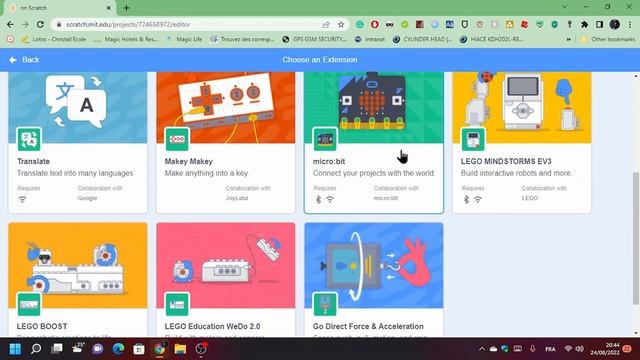Viewport: 640px width, 360px height.
Task: Click the page vertical scrollbar
Action: pos(636,238)
